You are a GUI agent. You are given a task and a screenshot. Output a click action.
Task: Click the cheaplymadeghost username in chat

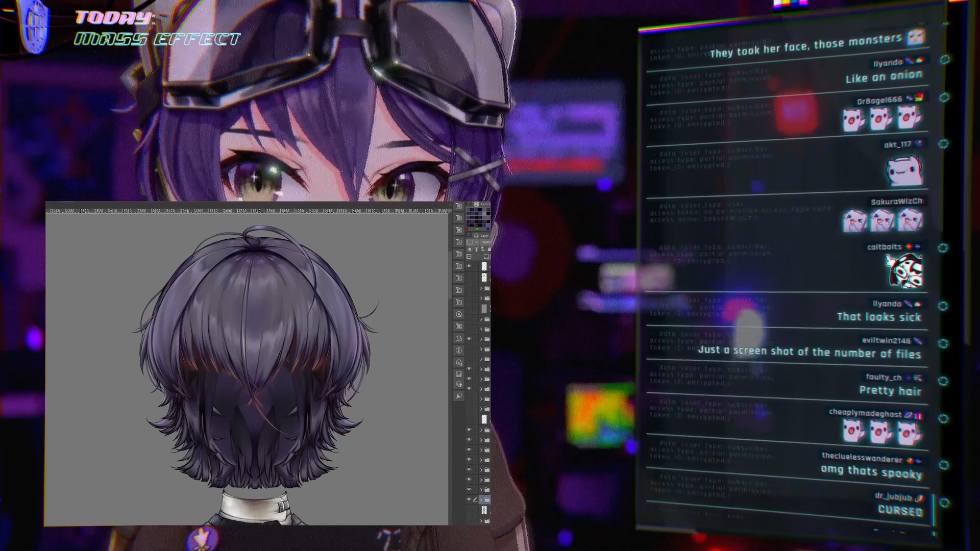[865, 413]
